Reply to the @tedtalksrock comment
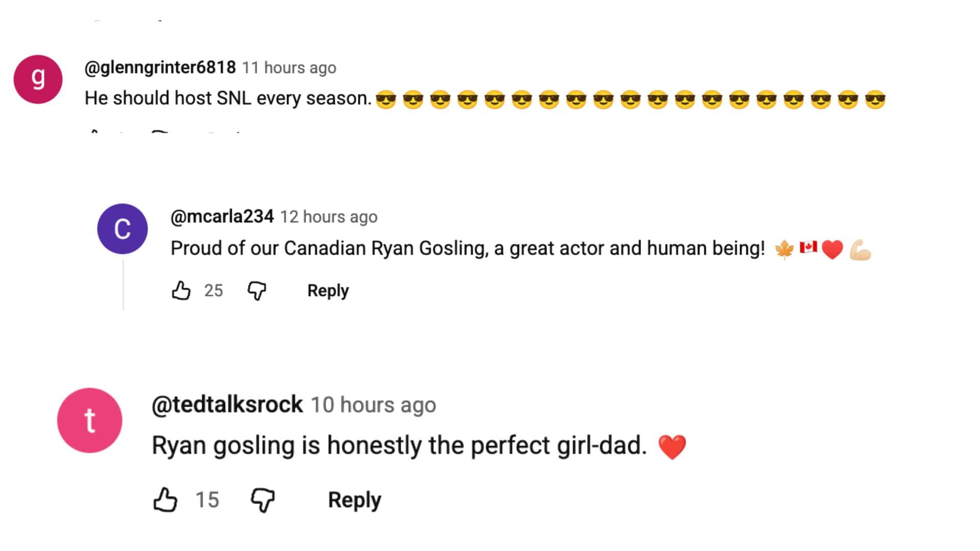Screen dimensions: 980x551 coord(354,499)
